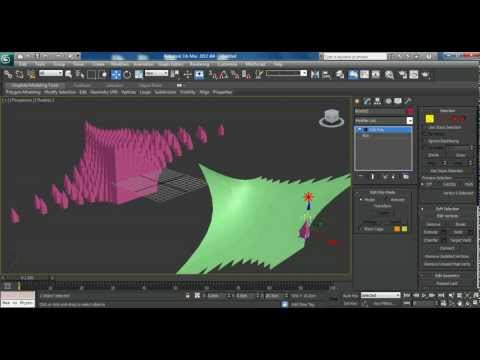The height and width of the screenshot is (360, 480).
Task: Click the Grow selection button
Action: tap(460, 155)
